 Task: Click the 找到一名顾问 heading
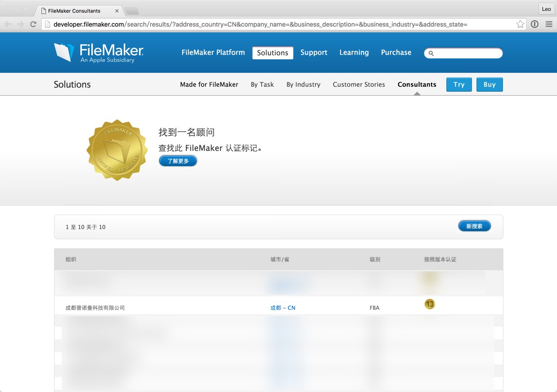point(187,132)
